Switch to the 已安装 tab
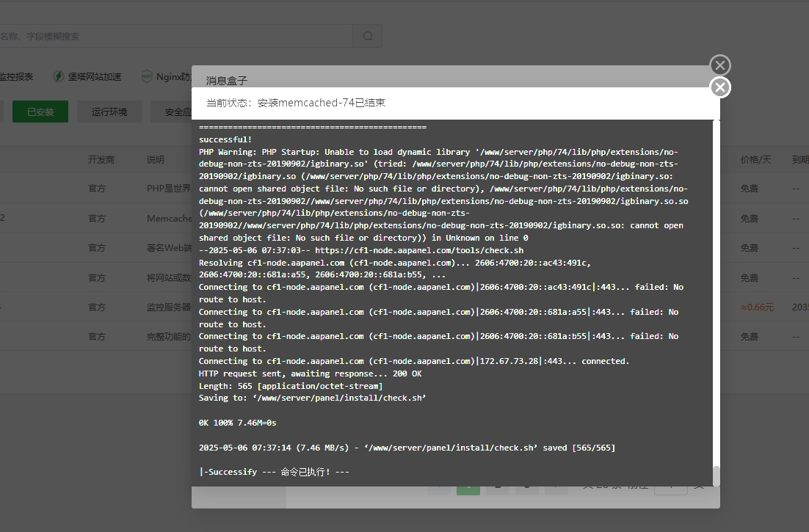This screenshot has width=809, height=532. [40, 112]
